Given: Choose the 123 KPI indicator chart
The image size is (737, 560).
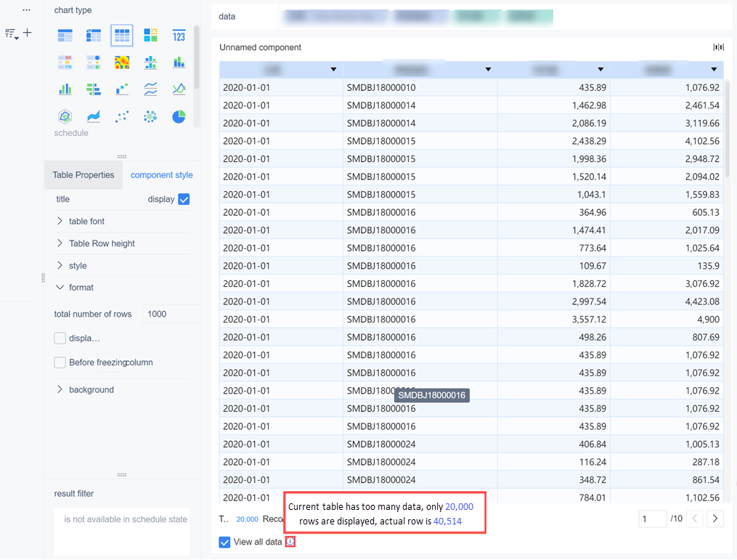Looking at the screenshot, I should click(179, 36).
